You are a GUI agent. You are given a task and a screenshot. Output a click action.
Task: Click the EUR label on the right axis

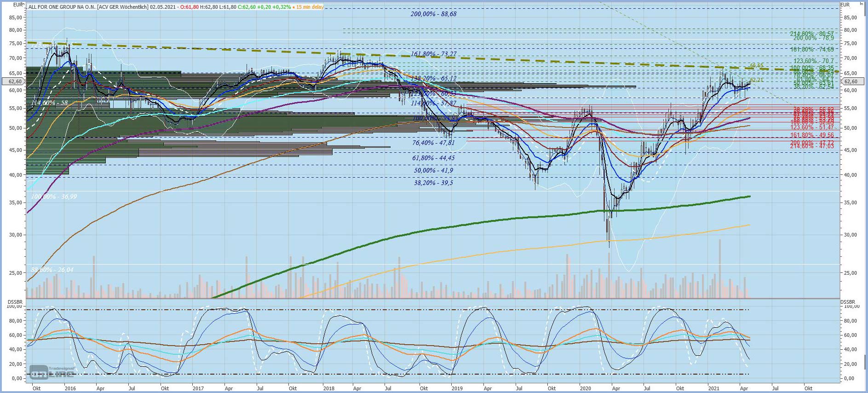point(845,5)
